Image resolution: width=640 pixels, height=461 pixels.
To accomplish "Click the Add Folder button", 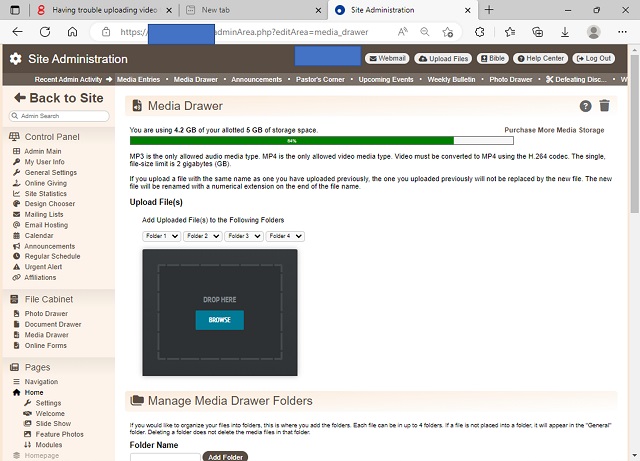I will [x=225, y=457].
